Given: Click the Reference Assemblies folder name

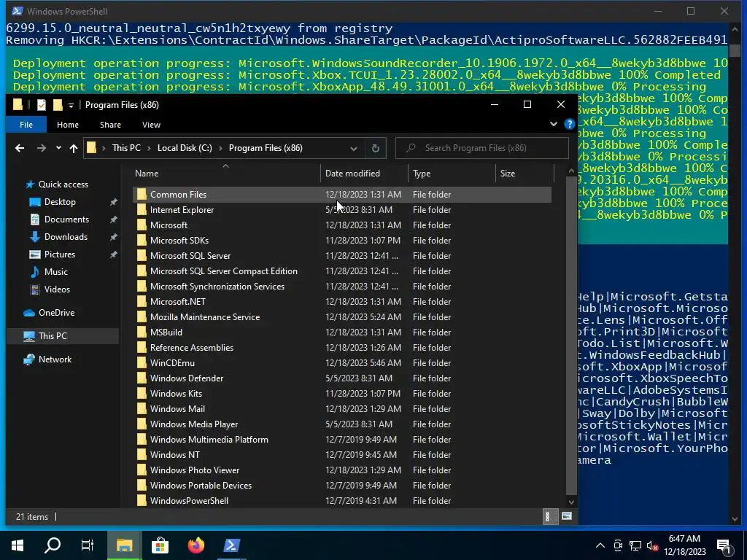Looking at the screenshot, I should [192, 348].
